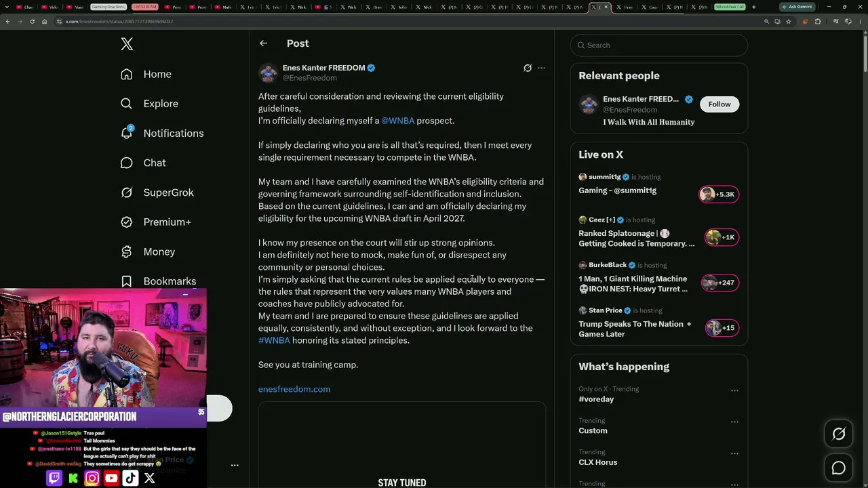The width and height of the screenshot is (868, 488).
Task: Open Stan Price's Trump Speaks To The Nation stream
Action: coord(635,329)
